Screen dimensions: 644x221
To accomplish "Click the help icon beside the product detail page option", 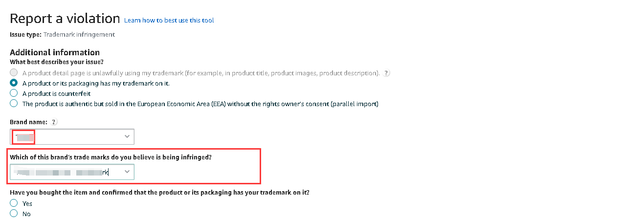I will (386, 73).
